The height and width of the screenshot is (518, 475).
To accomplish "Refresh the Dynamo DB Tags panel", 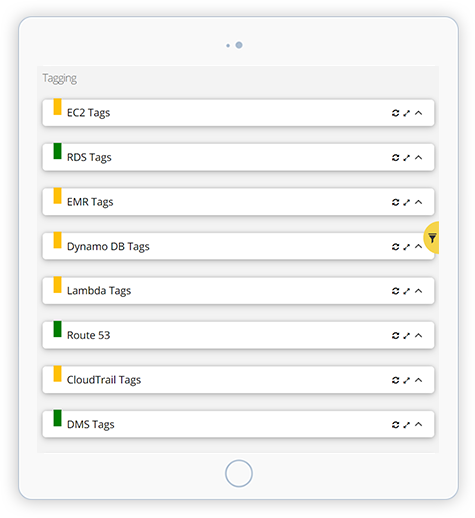I will click(x=395, y=247).
